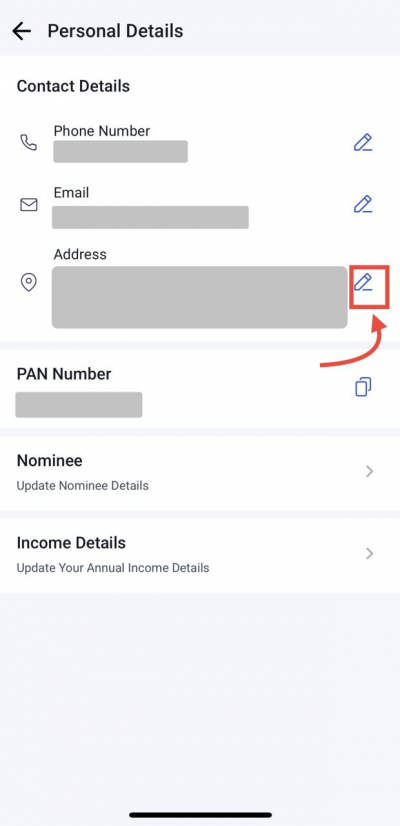Edit the Email with pencil icon
The width and height of the screenshot is (400, 826).
[363, 204]
